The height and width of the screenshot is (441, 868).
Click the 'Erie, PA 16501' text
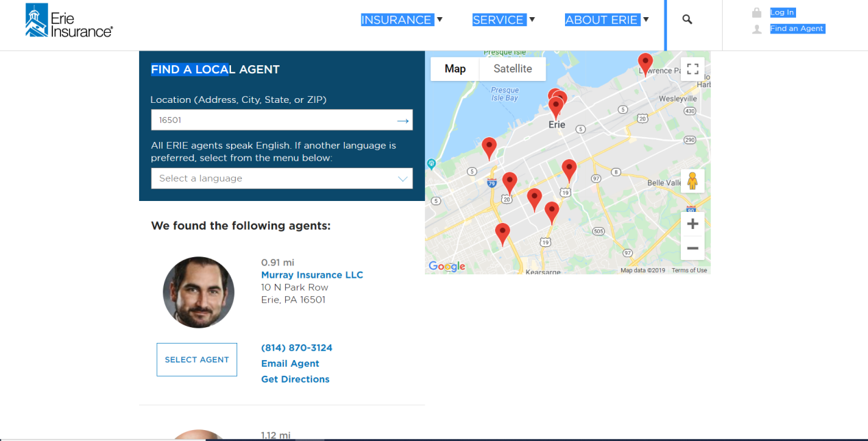(x=293, y=300)
